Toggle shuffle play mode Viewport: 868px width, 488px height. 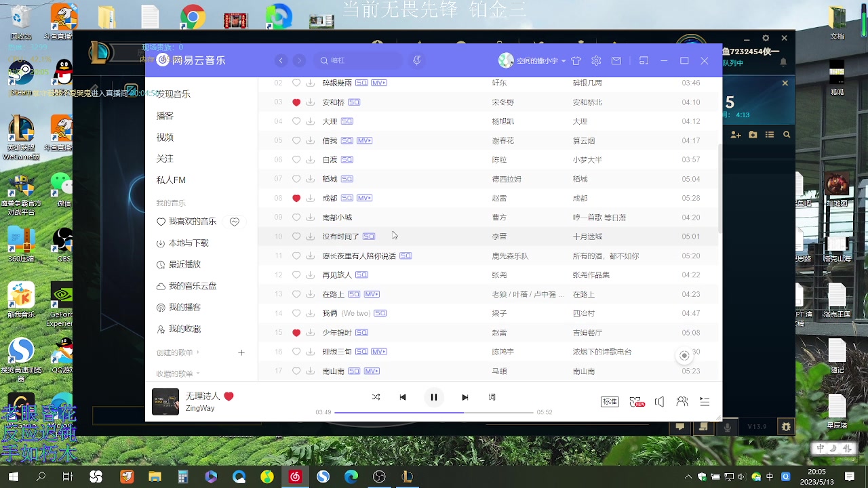tap(376, 397)
